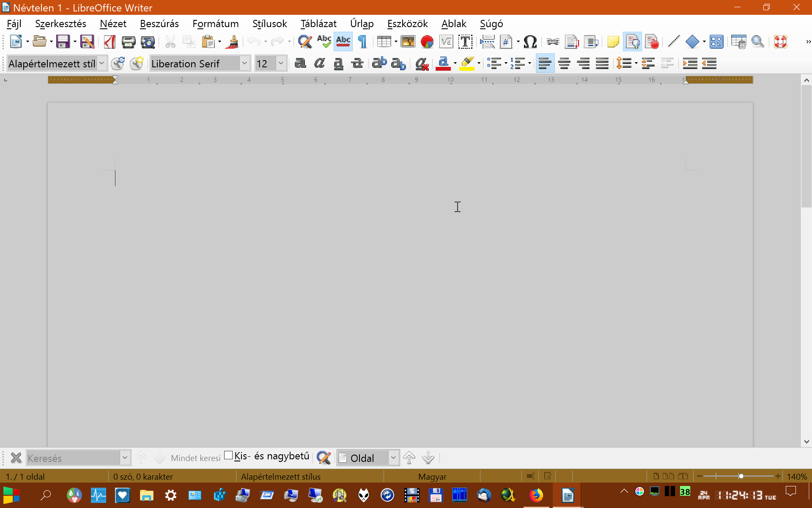Screen dimensions: 812x508
Task: Click Update selected style icon
Action: 118,63
